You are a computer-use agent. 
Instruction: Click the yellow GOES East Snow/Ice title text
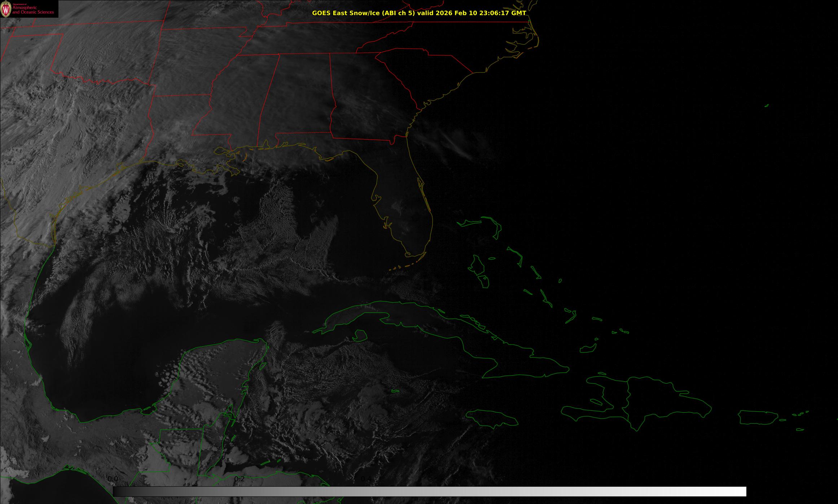click(x=418, y=13)
